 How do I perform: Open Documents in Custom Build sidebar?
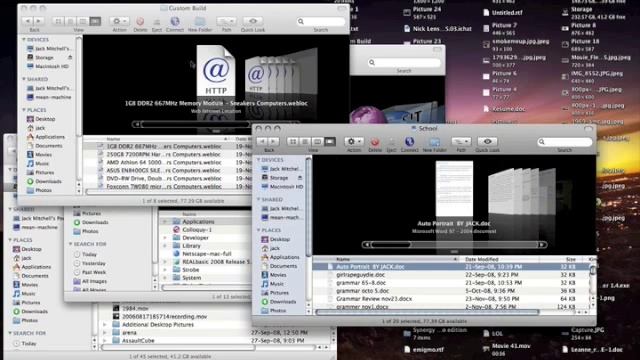(49, 146)
